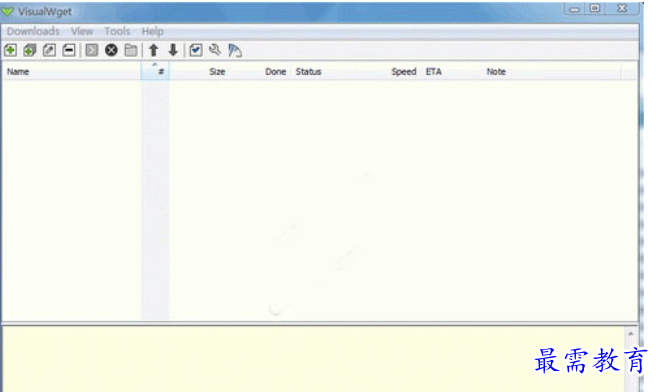The height and width of the screenshot is (392, 656).
Task: Open the Tools menu
Action: [x=117, y=31]
